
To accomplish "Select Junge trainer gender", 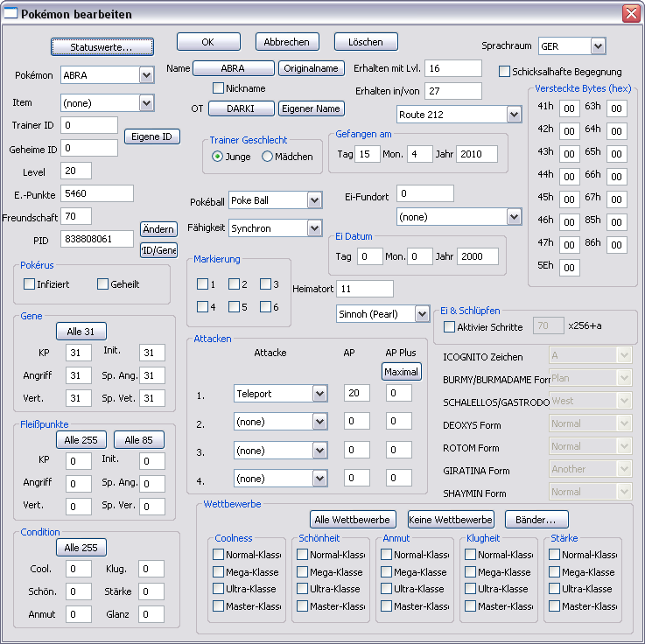I will [218, 157].
